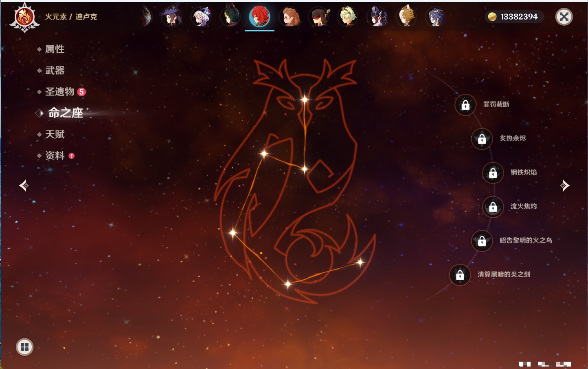
Task: Open the 资料 profile tab
Action: pyautogui.click(x=55, y=155)
